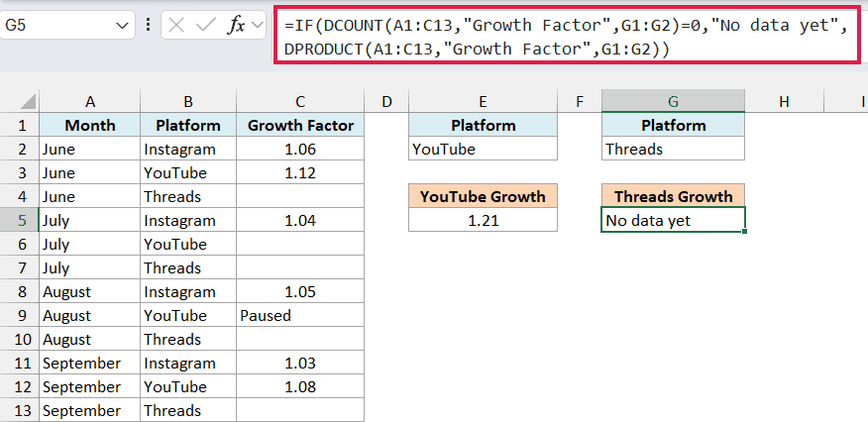Click Instagram cell in row 11
Viewport: 868px width, 422px height.
pyautogui.click(x=188, y=364)
